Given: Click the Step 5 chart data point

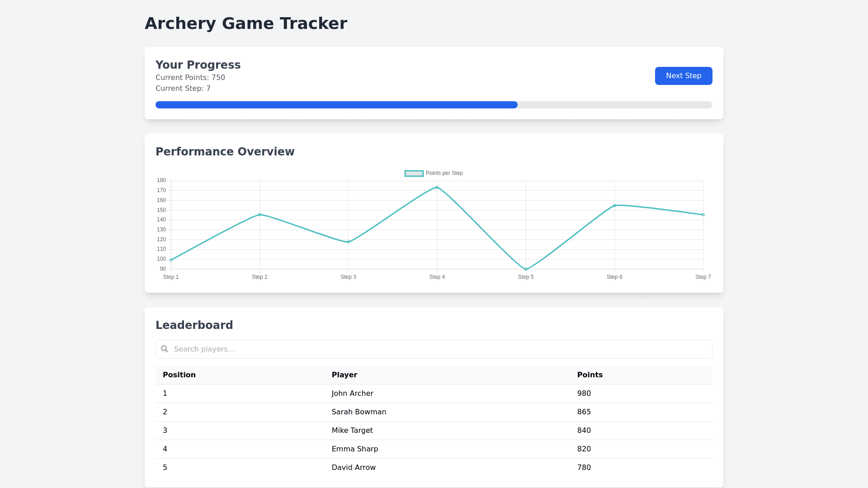Looking at the screenshot, I should (x=526, y=269).
